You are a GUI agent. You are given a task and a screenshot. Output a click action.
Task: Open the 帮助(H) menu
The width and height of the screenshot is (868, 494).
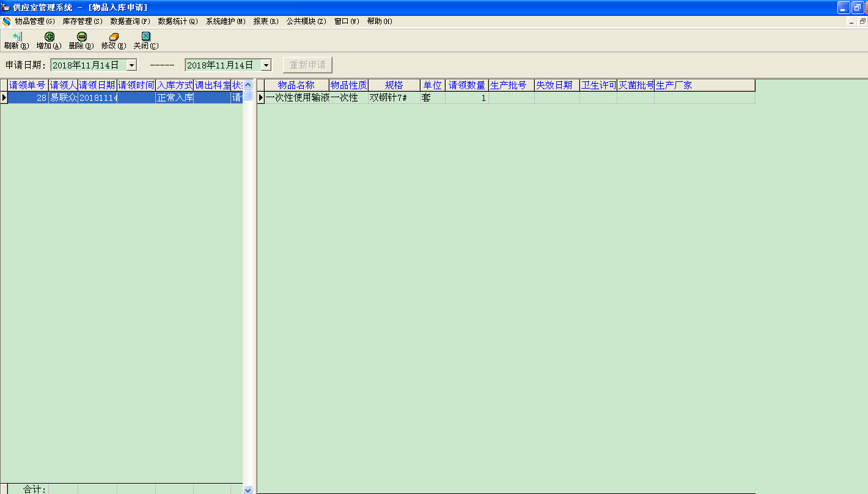pyautogui.click(x=380, y=21)
